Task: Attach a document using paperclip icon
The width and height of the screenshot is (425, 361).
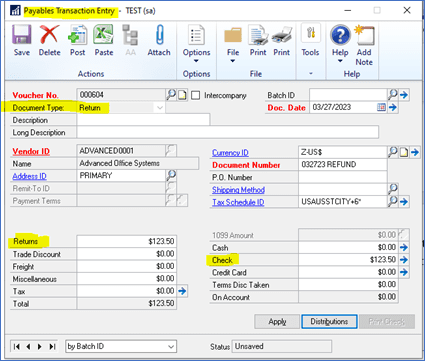Action: pos(159,35)
